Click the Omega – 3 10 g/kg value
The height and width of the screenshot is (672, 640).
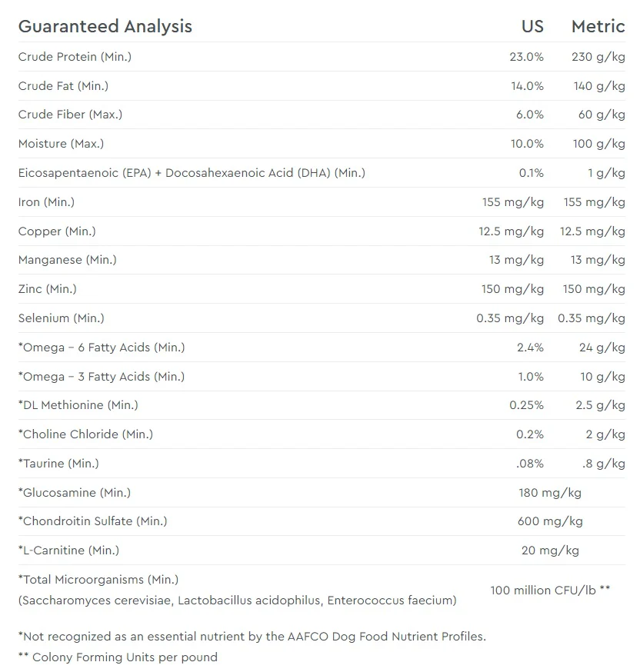point(602,377)
